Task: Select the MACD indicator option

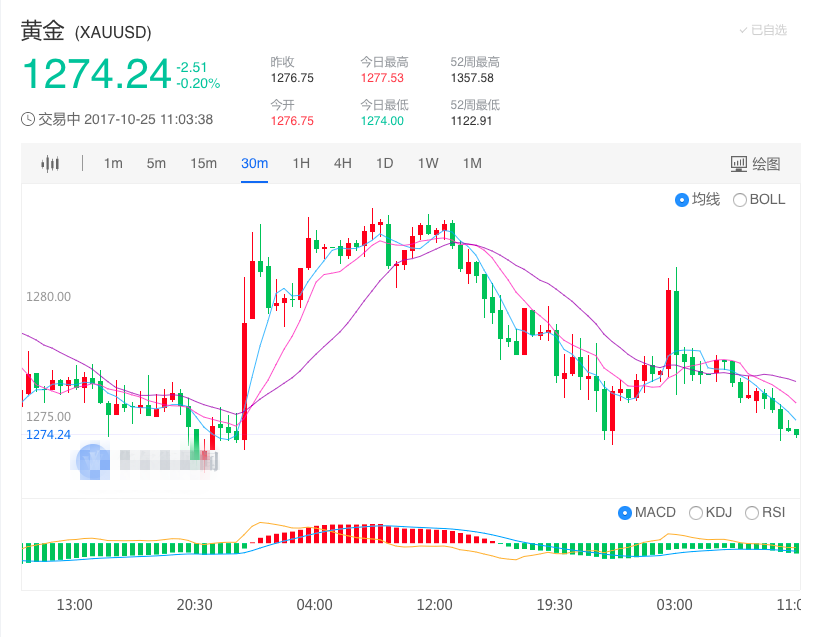Action: pyautogui.click(x=645, y=512)
